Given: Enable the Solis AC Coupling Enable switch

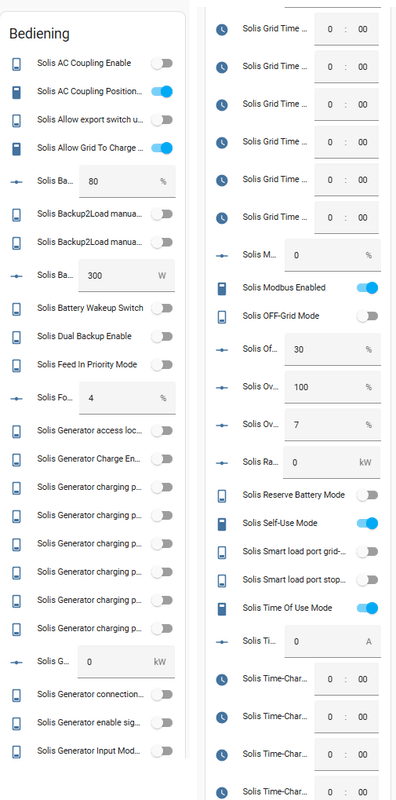Looking at the screenshot, I should (162, 63).
